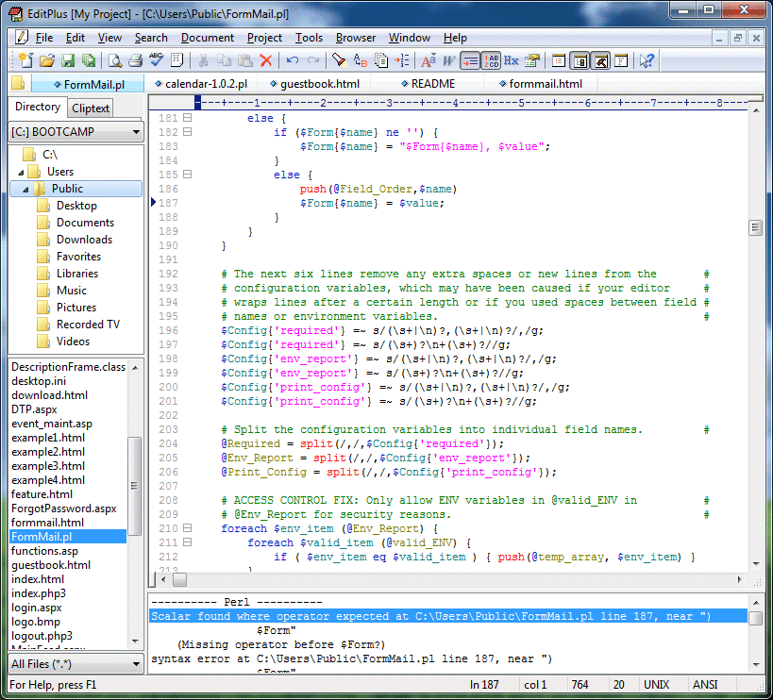
Task: Click the Go to Line icon
Action: click(x=402, y=60)
